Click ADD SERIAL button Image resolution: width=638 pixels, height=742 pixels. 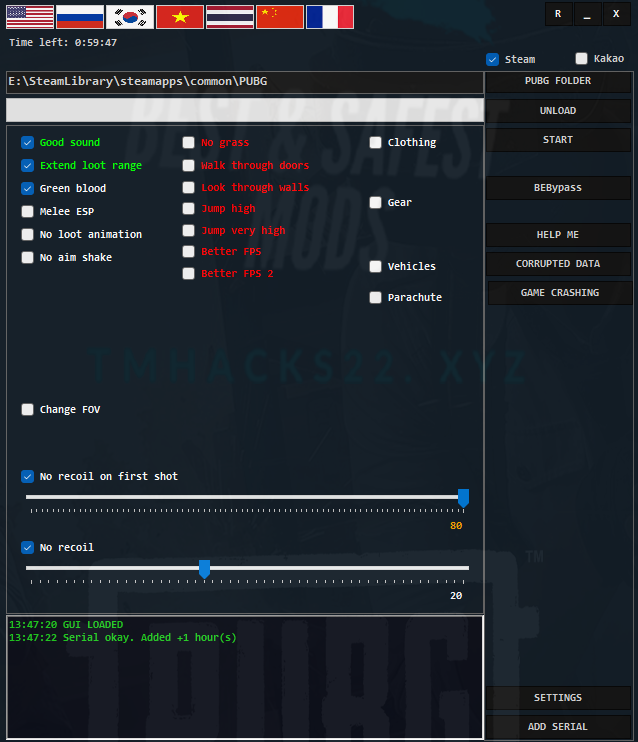[x=558, y=727]
